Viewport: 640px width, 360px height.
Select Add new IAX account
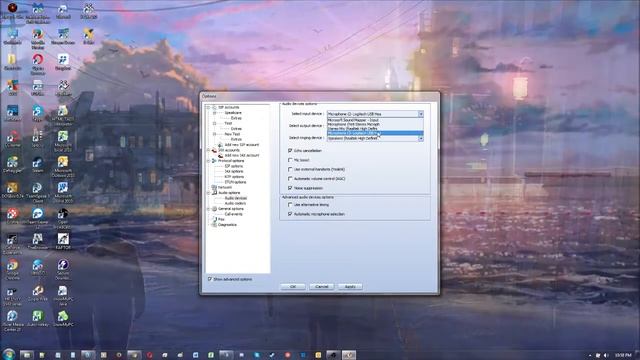(x=242, y=156)
